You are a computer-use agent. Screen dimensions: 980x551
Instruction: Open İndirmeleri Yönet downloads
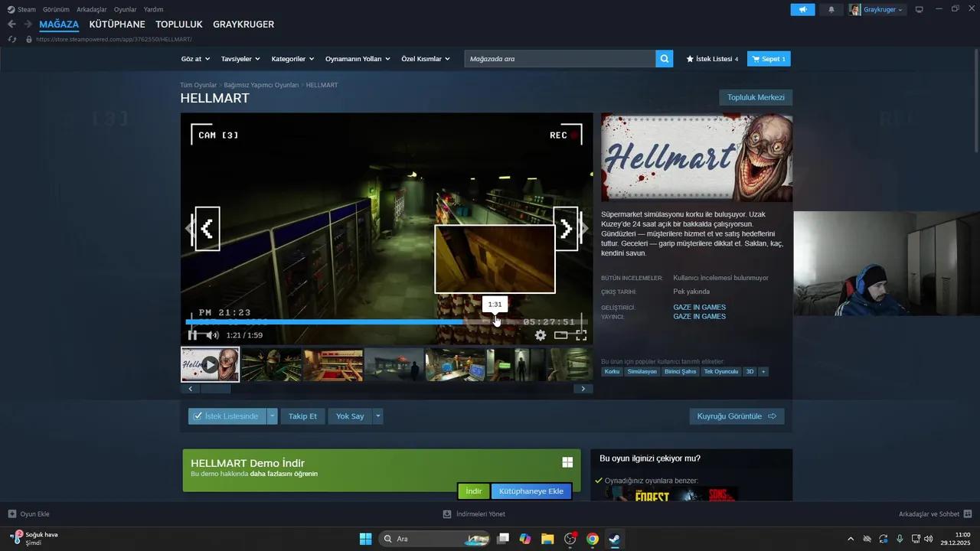[x=475, y=514]
